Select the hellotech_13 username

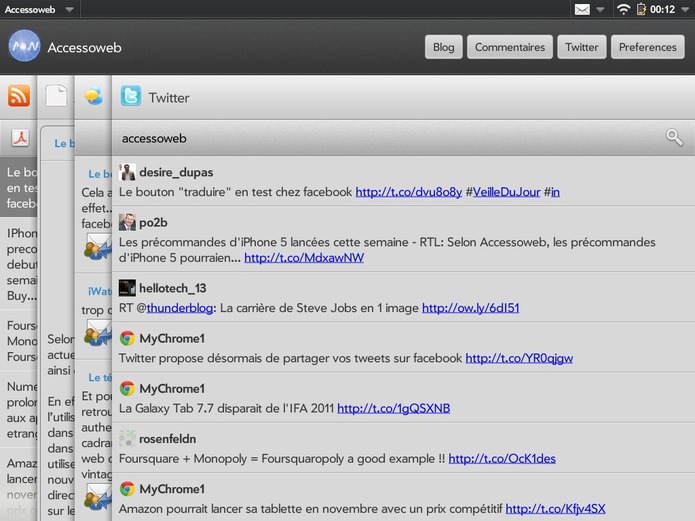click(172, 288)
